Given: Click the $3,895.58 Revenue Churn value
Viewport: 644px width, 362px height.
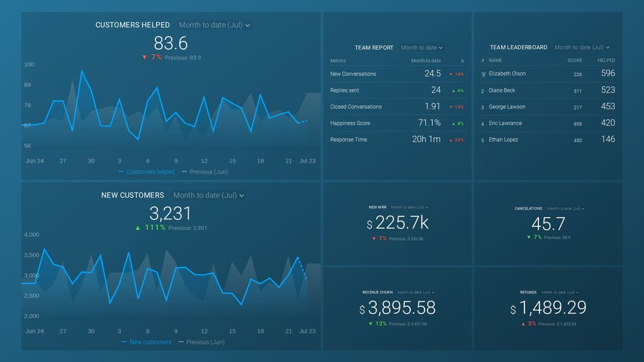Looking at the screenshot, I should pyautogui.click(x=397, y=308).
